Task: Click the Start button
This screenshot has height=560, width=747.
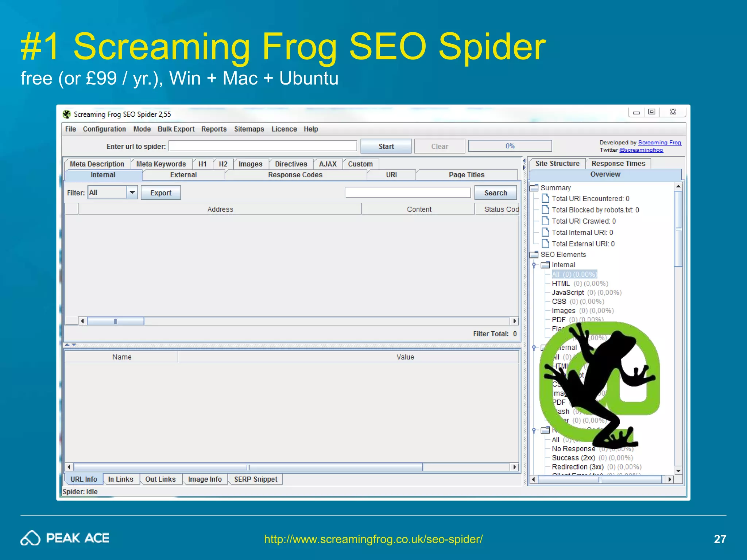Action: [x=386, y=146]
